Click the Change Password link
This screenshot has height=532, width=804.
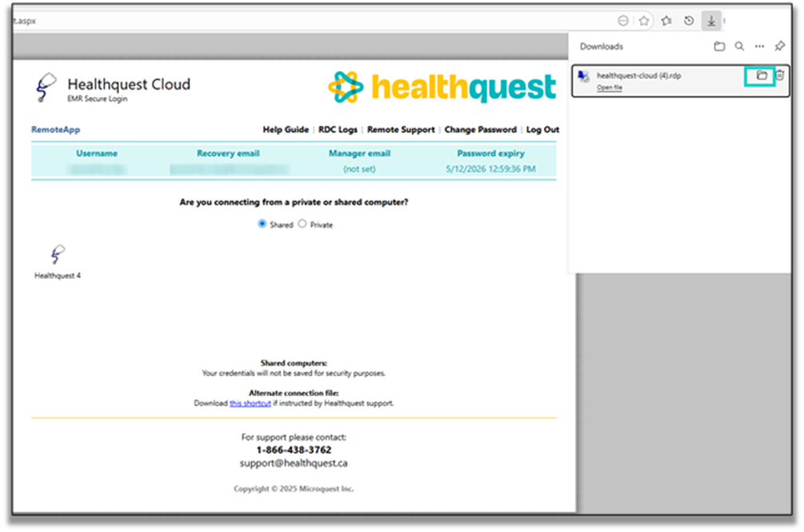pyautogui.click(x=480, y=129)
